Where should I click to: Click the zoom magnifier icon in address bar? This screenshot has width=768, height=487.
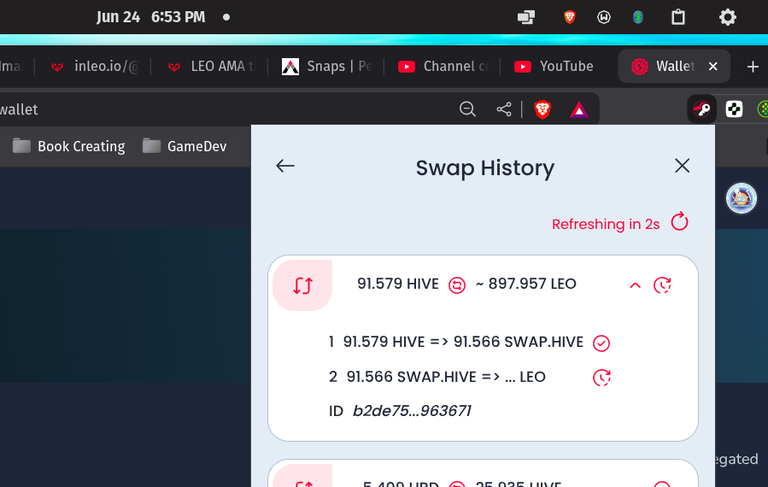pyautogui.click(x=467, y=109)
